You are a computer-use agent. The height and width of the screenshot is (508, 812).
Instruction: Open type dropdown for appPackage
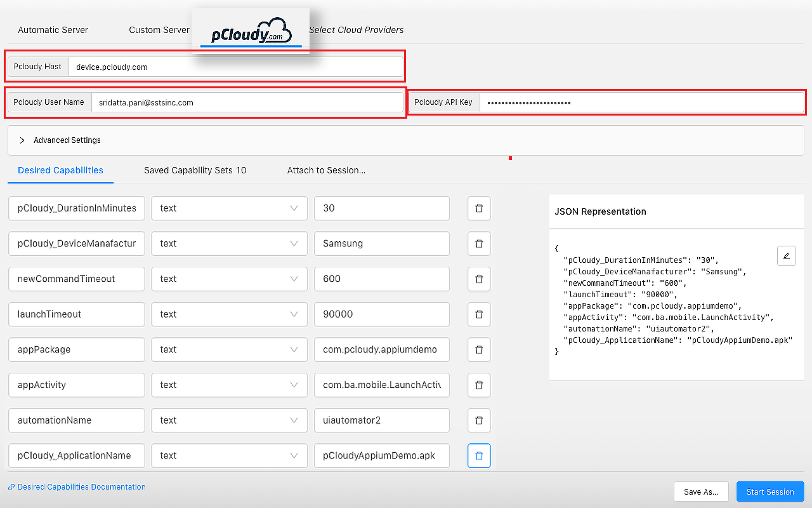tap(230, 350)
